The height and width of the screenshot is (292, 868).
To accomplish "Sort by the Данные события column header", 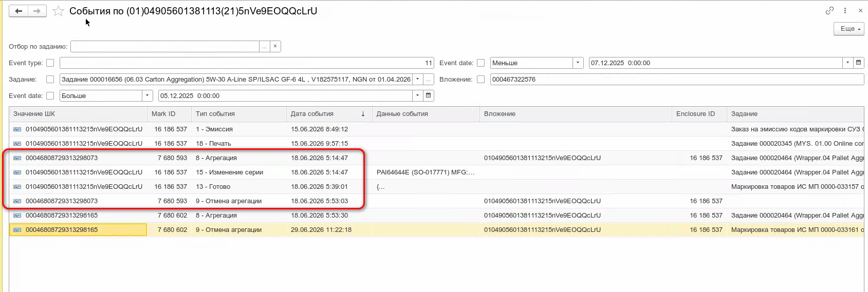I will 426,114.
